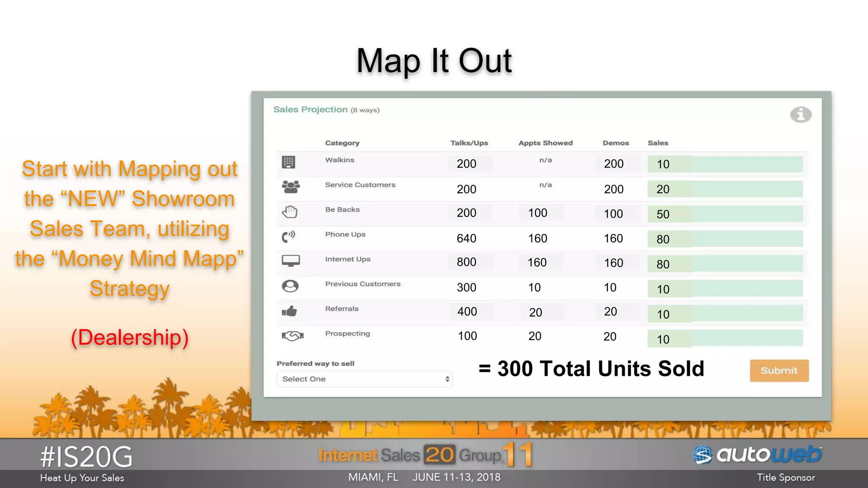The width and height of the screenshot is (868, 488).
Task: Click Phone Ups Appts Showed value 160
Action: 538,238
